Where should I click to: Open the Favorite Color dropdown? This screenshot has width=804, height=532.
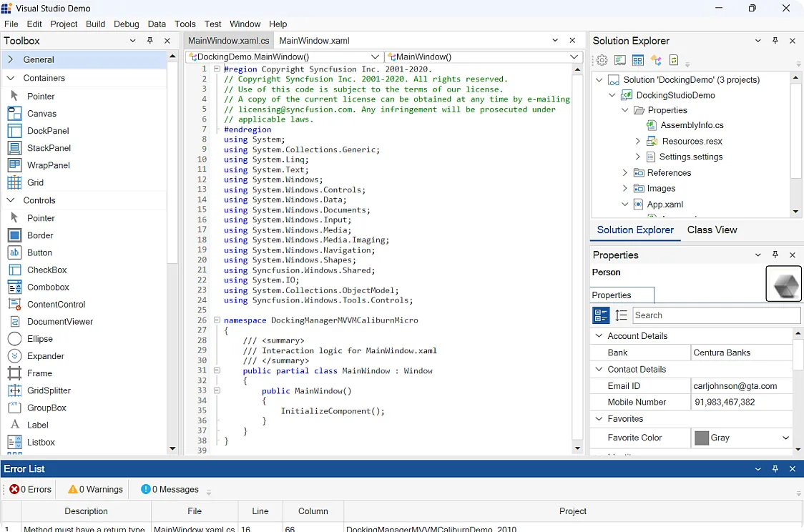point(785,438)
